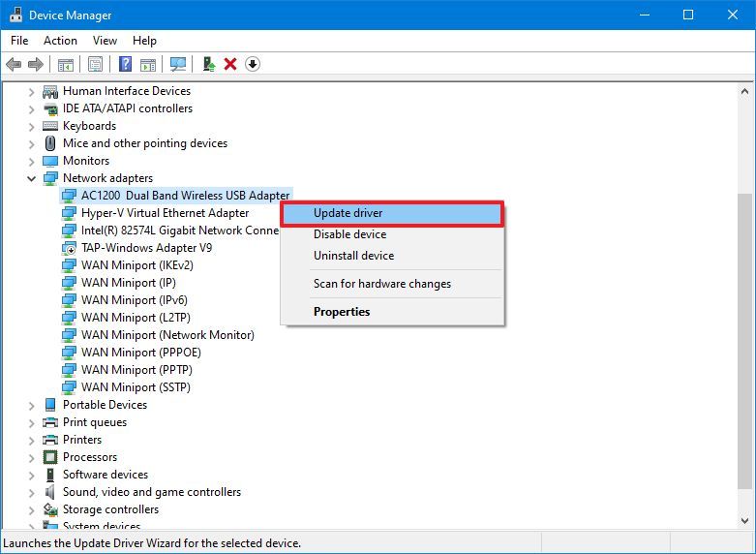Screen dimensions: 756x554
Task: Choose Scan for hardware changes in context menu
Action: [x=392, y=284]
